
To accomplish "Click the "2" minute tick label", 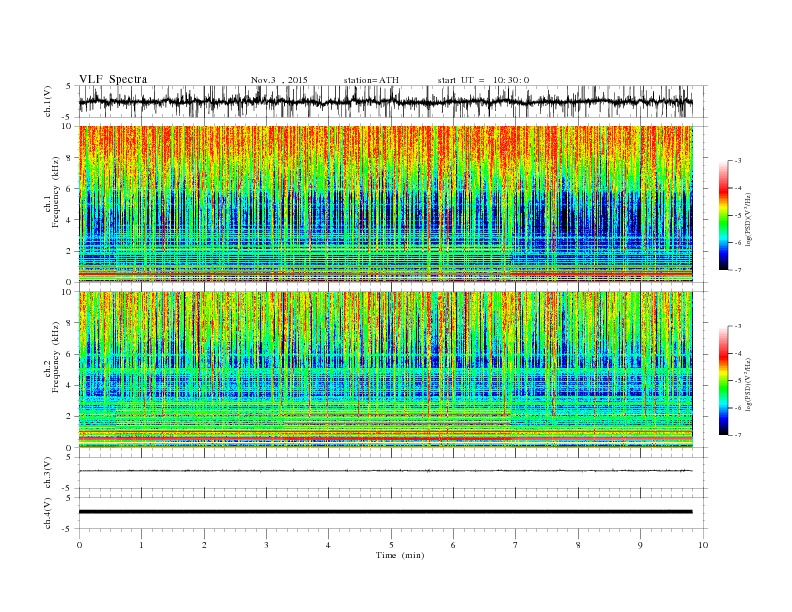I will pyautogui.click(x=204, y=545).
